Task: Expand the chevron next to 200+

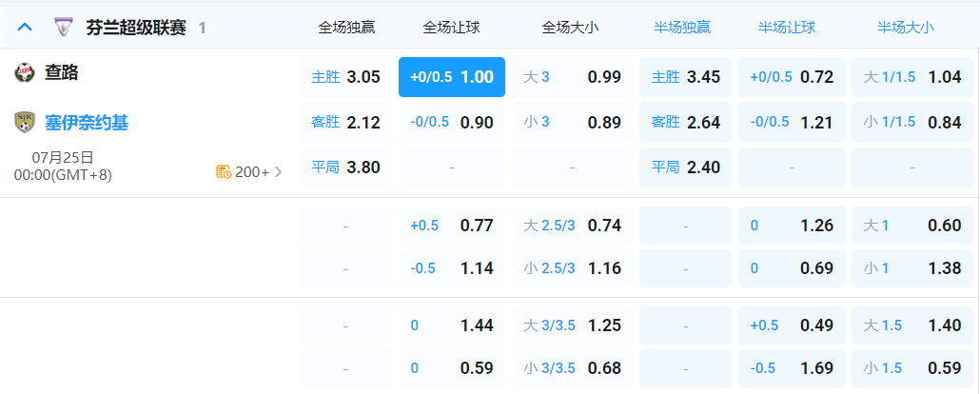Action: [x=279, y=171]
